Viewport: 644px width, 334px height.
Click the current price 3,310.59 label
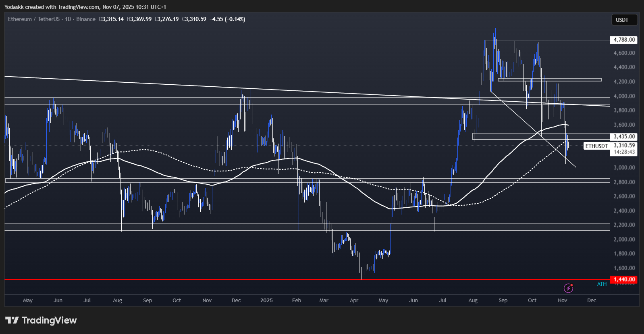point(624,145)
